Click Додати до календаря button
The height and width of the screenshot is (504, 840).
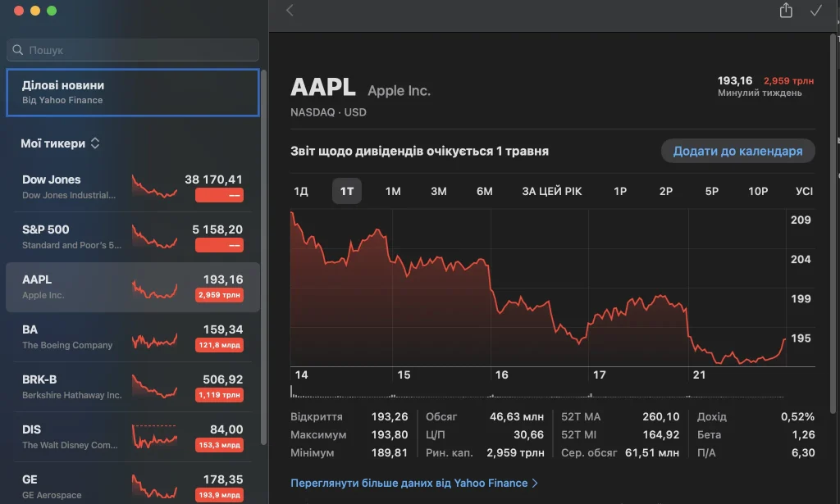coord(737,151)
